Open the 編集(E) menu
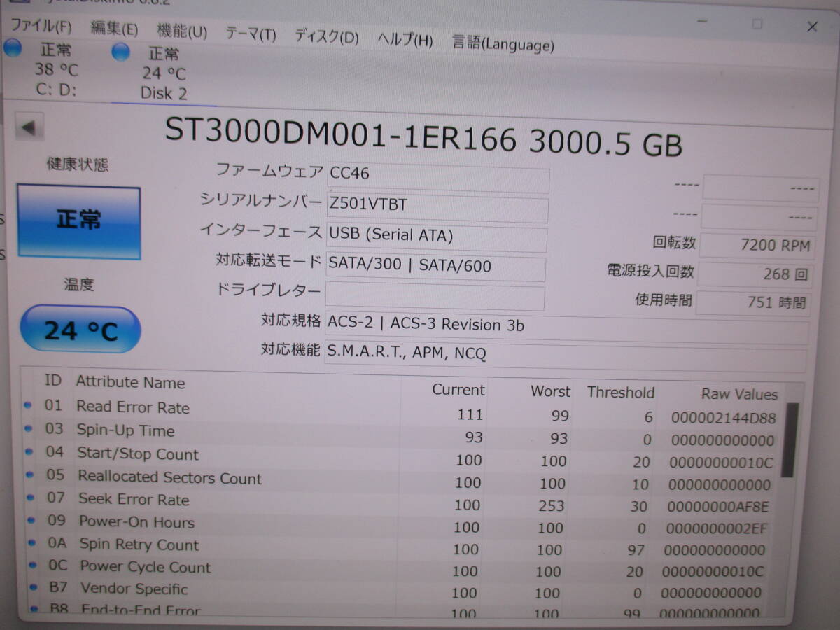 pyautogui.click(x=114, y=29)
